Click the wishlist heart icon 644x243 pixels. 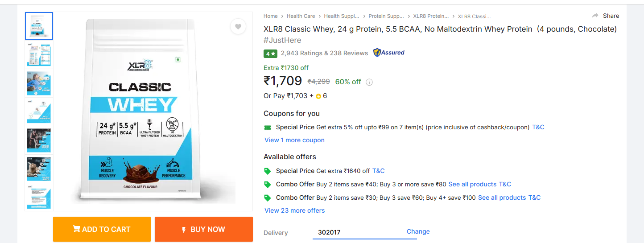238,27
